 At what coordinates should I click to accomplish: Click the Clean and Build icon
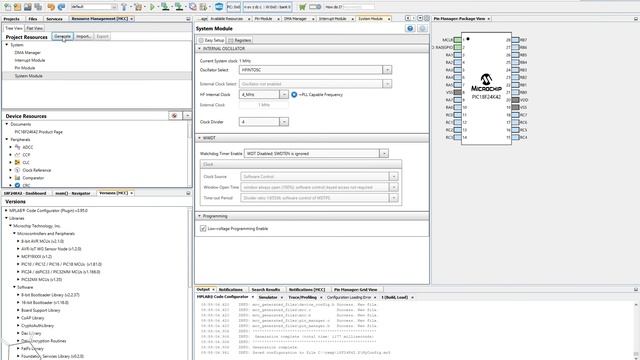[138, 7]
